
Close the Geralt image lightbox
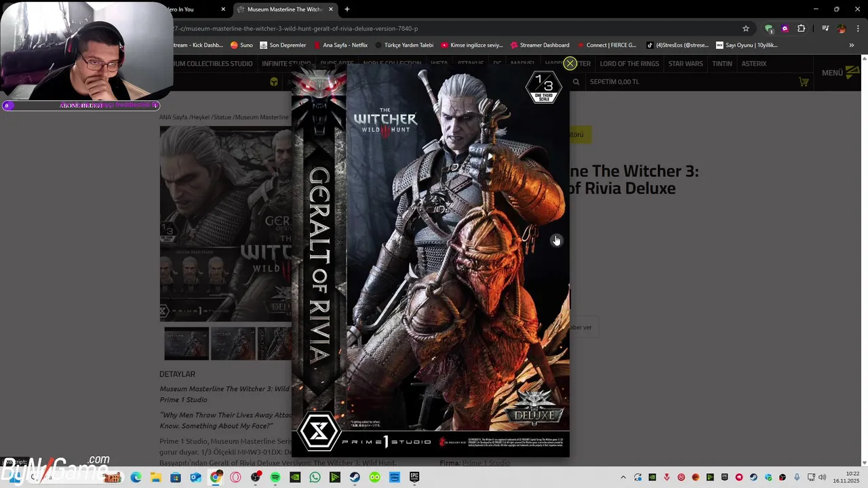(x=570, y=64)
